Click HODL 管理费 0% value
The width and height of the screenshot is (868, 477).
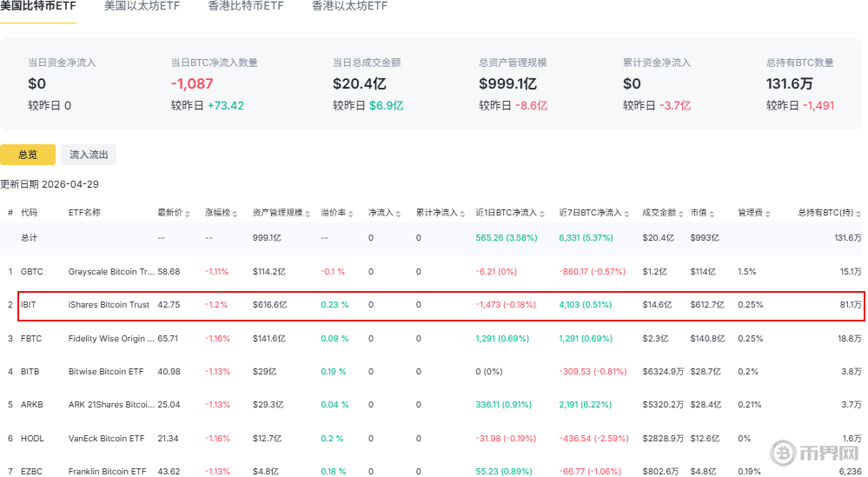pos(744,438)
